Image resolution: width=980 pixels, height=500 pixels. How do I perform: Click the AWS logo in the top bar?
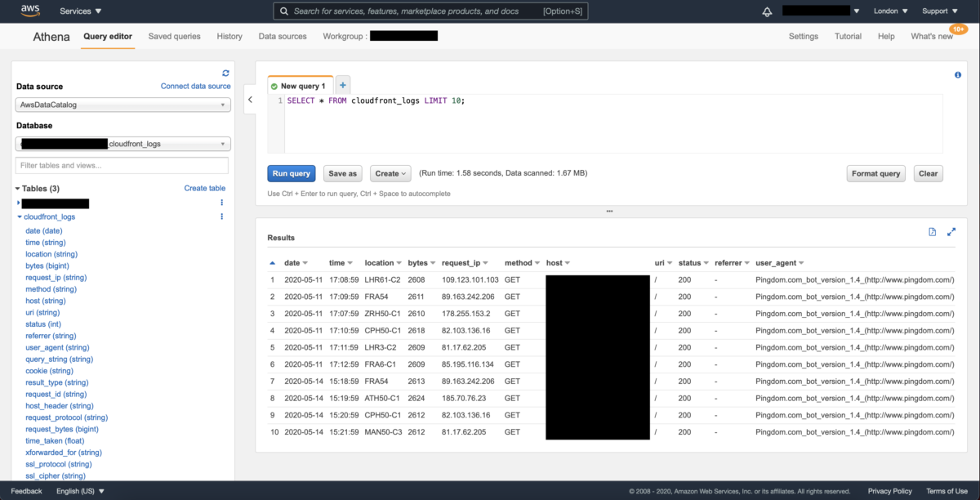[29, 11]
